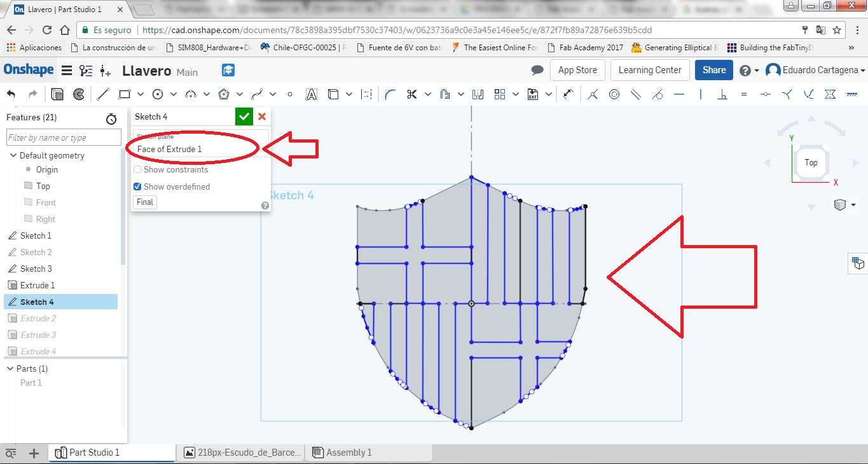This screenshot has height=464, width=868.
Task: Click the Extrude tool icon in toolbar
Action: [57, 94]
